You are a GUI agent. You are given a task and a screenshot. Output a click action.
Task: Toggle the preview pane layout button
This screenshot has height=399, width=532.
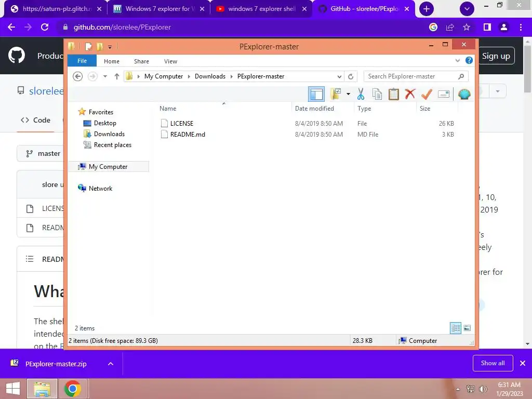click(x=316, y=94)
